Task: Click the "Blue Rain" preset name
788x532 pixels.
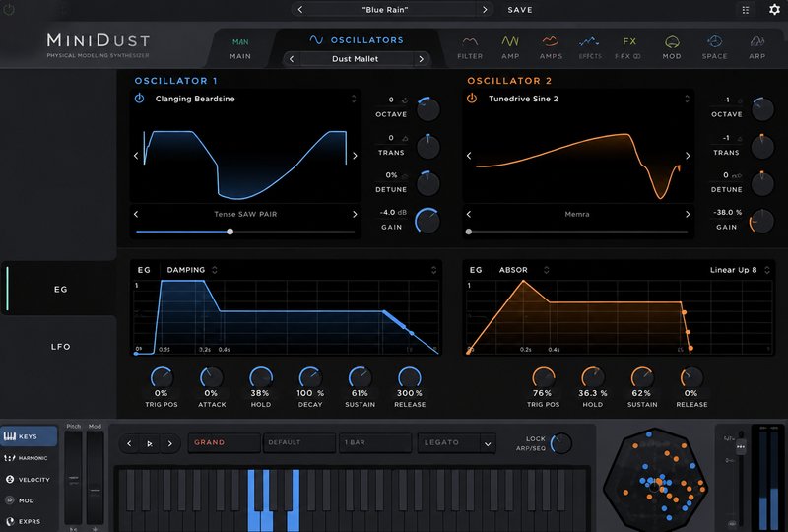Action: pyautogui.click(x=385, y=10)
